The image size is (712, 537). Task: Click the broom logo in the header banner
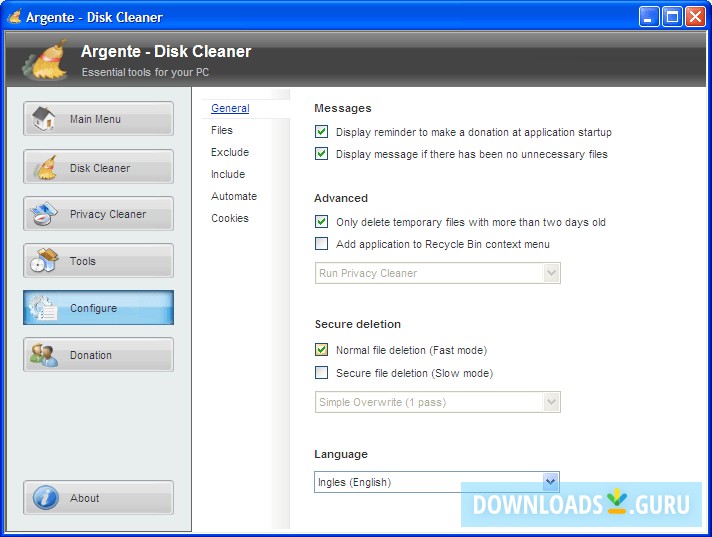click(x=45, y=59)
